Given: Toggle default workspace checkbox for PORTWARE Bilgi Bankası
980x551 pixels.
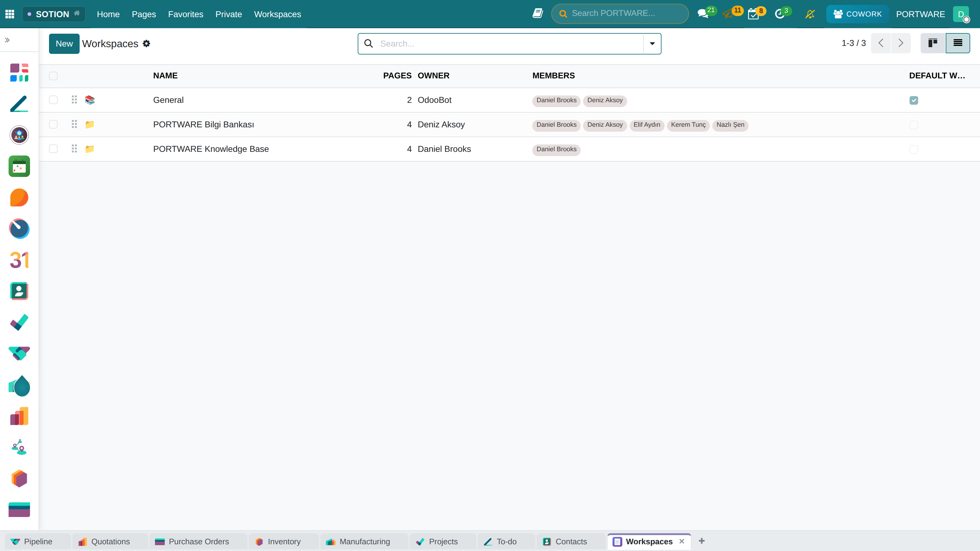Looking at the screenshot, I should 914,125.
